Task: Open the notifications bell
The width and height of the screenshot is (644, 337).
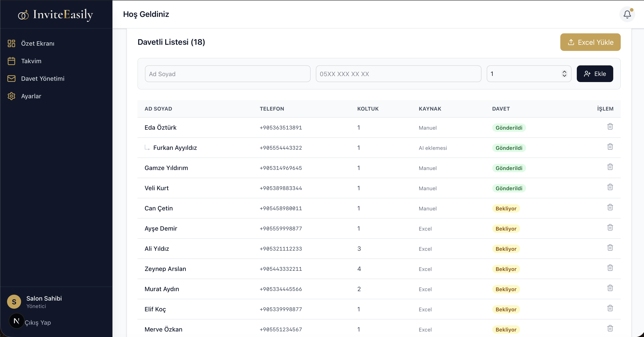Action: 627,14
